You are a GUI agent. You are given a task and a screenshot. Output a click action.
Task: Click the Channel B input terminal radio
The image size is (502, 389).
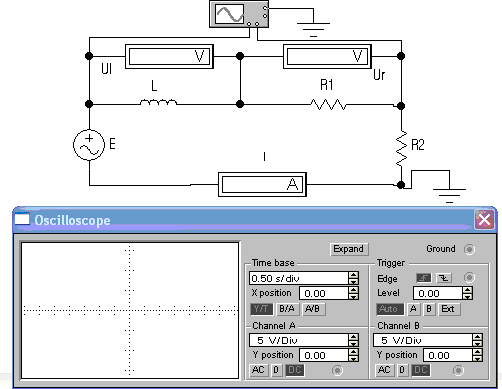458,370
